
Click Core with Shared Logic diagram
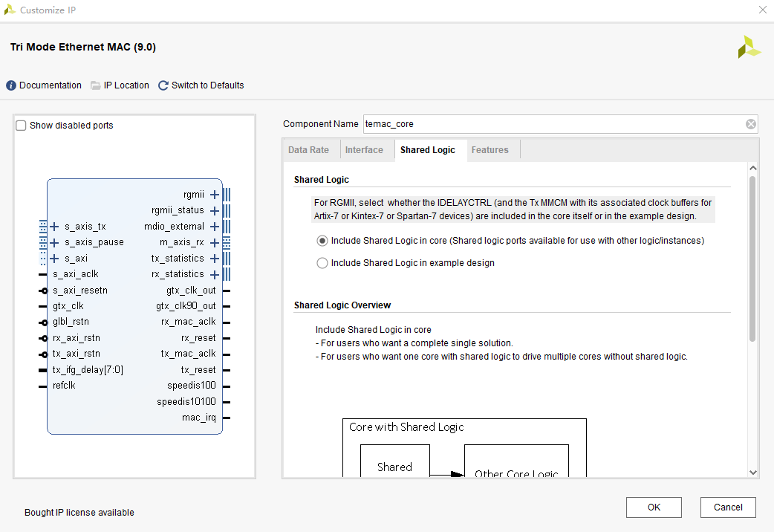[464, 447]
